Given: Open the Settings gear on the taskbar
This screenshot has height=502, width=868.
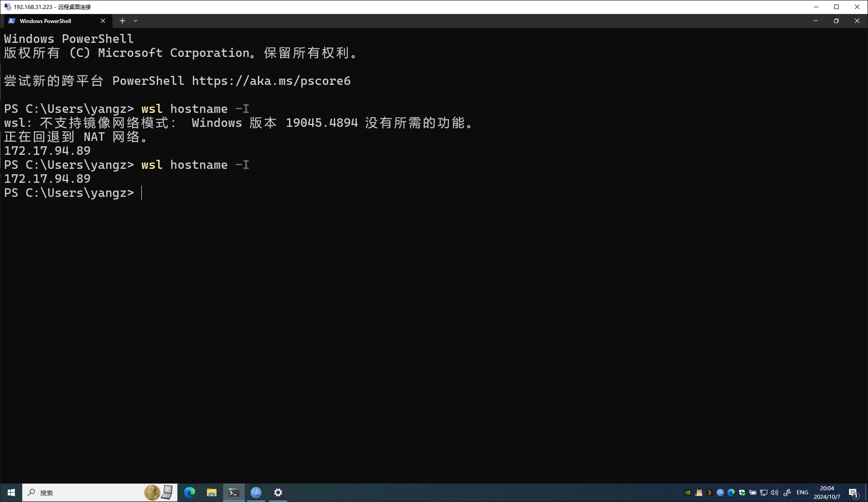Looking at the screenshot, I should click(x=278, y=493).
